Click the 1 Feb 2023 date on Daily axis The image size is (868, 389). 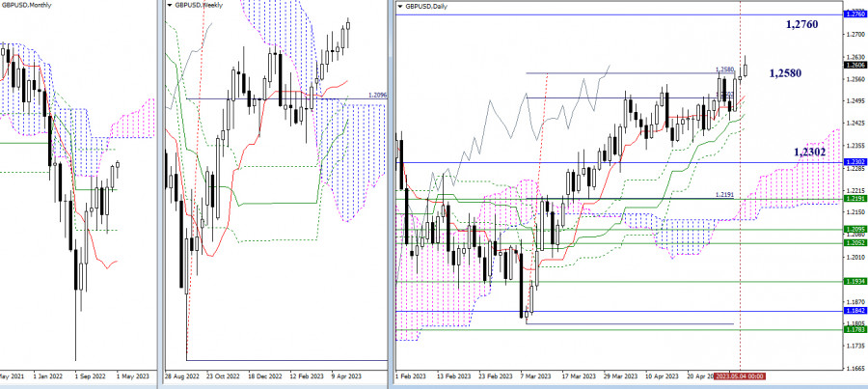coord(413,375)
